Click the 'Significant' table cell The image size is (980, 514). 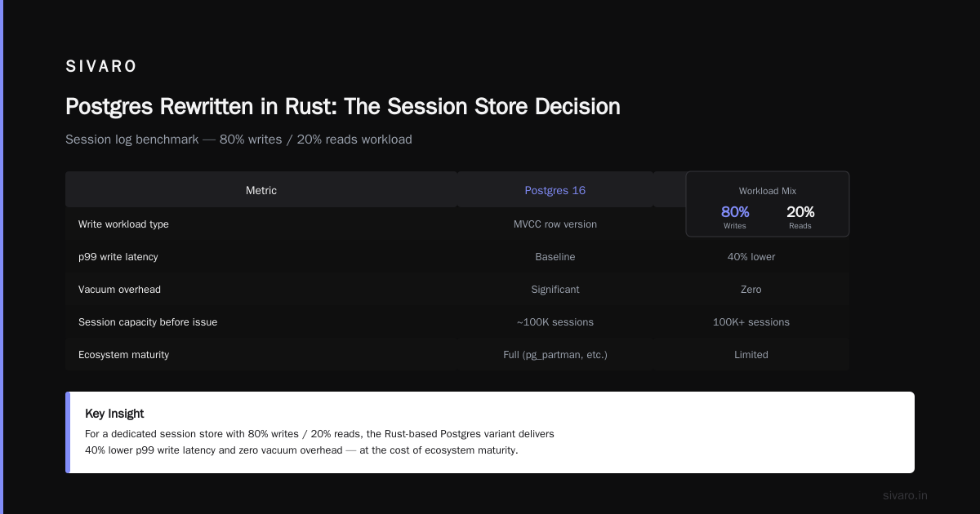tap(555, 289)
